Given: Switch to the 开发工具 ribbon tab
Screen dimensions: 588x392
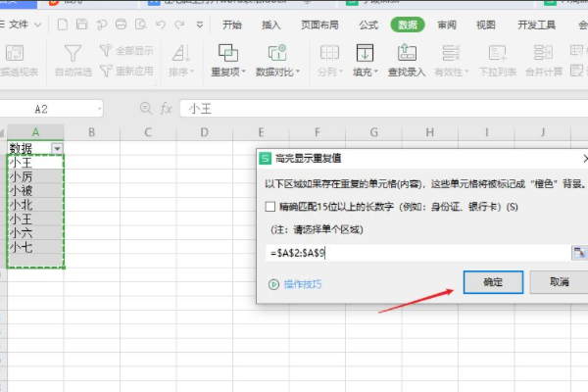Looking at the screenshot, I should click(x=537, y=24).
